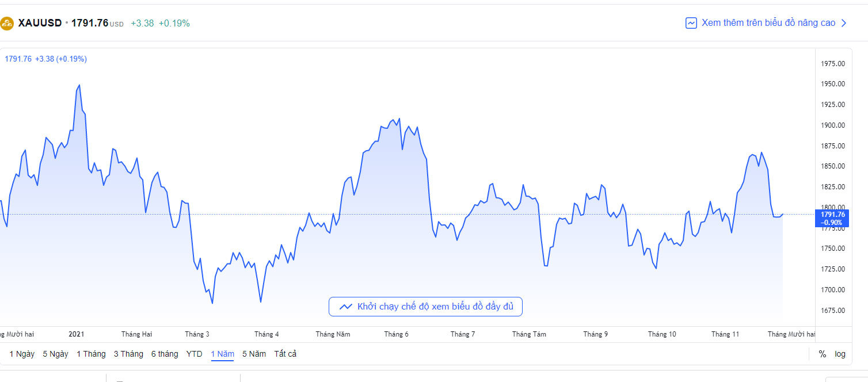
Task: Select the "5 Ngày" time range
Action: point(55,354)
